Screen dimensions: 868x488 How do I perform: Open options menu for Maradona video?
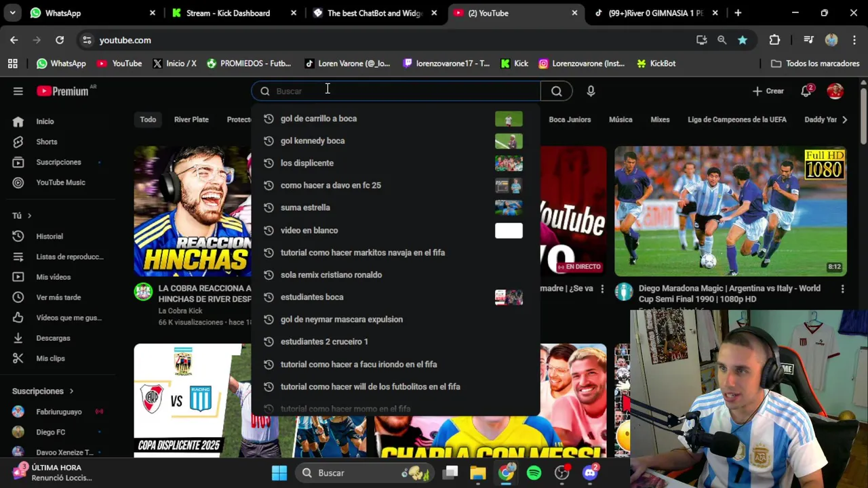point(842,289)
